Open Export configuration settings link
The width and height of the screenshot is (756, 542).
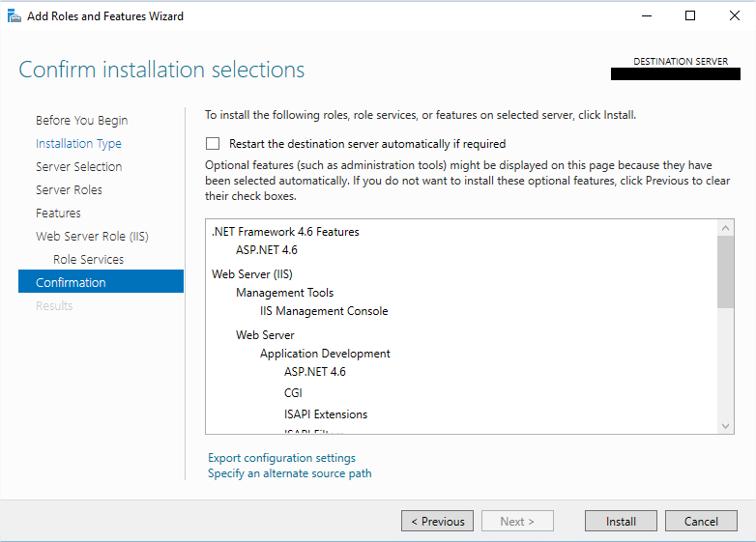point(281,458)
